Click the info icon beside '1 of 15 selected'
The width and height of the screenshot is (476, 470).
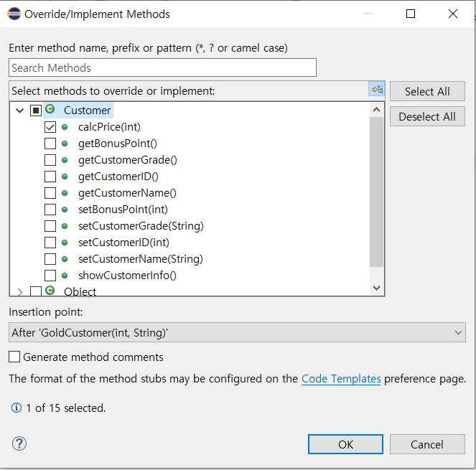click(x=17, y=408)
